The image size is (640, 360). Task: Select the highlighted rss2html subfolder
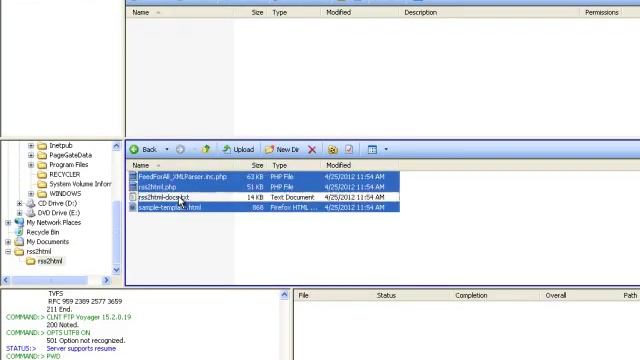point(50,261)
